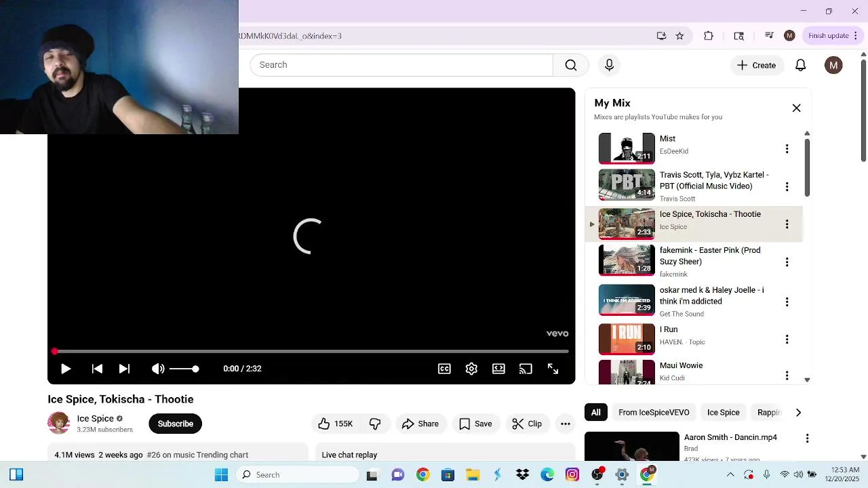Play the PBT video thumbnail
This screenshot has width=868, height=488.
coord(627,186)
